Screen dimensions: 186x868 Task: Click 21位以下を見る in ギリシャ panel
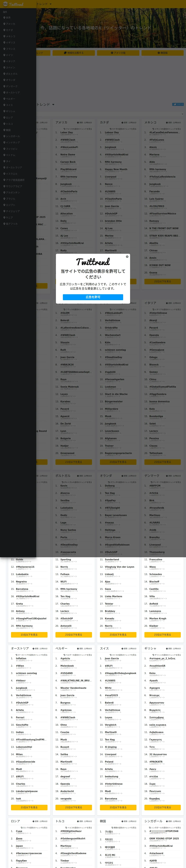(162, 807)
